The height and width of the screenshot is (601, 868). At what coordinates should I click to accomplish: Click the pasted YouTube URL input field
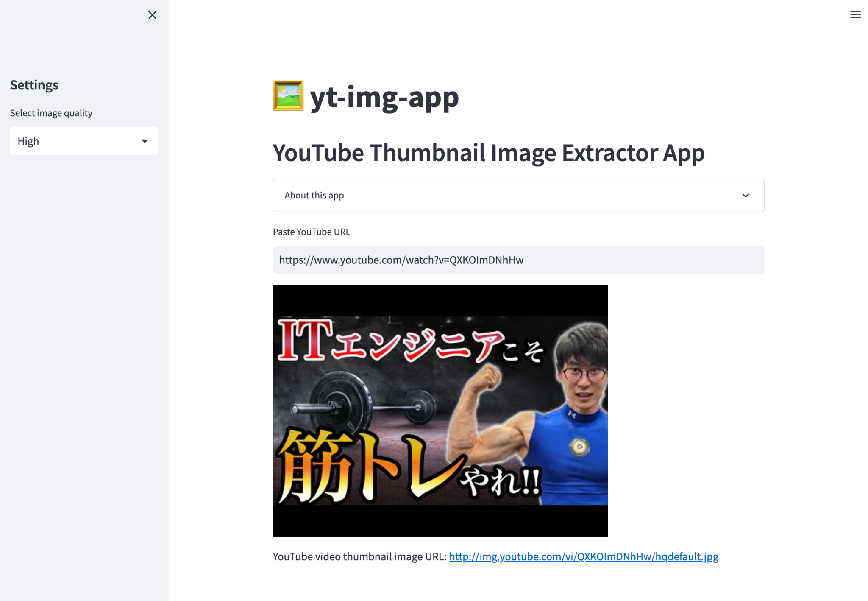click(518, 260)
